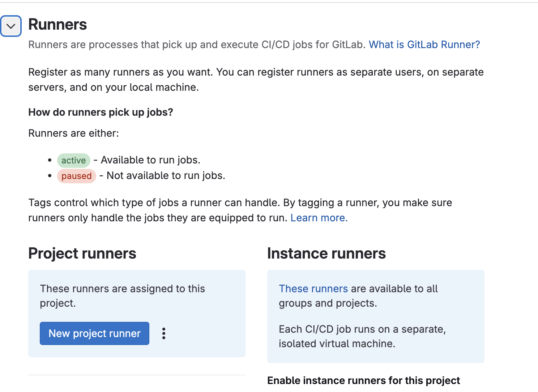The height and width of the screenshot is (392, 538).
Task: Click the Runners section heading
Action: pyautogui.click(x=57, y=25)
